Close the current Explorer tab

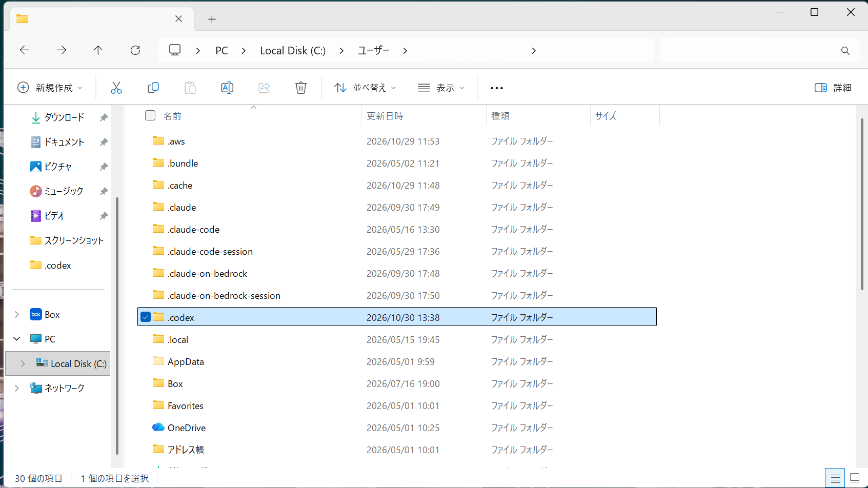[178, 19]
